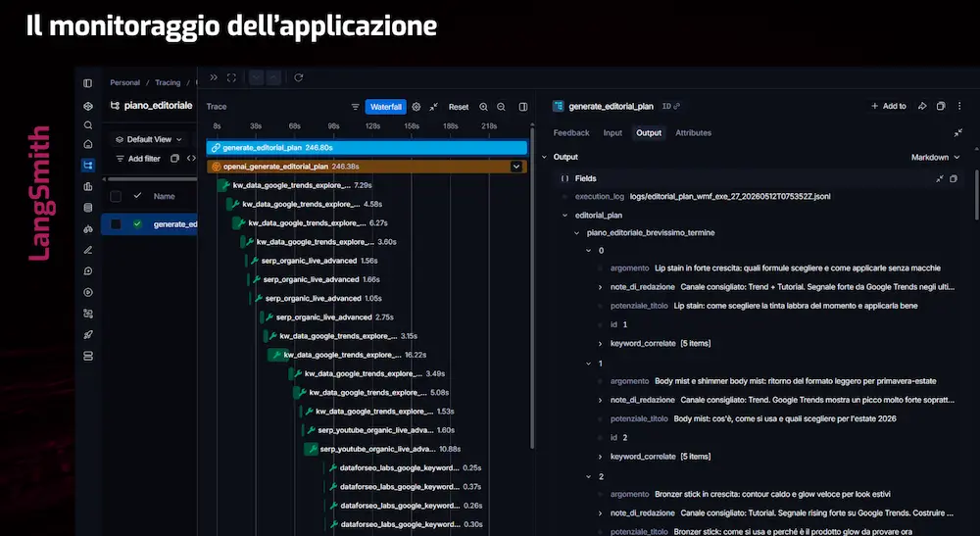Screen dimensions: 980x536
Task: Open the three-dot more options menu
Action: [959, 106]
